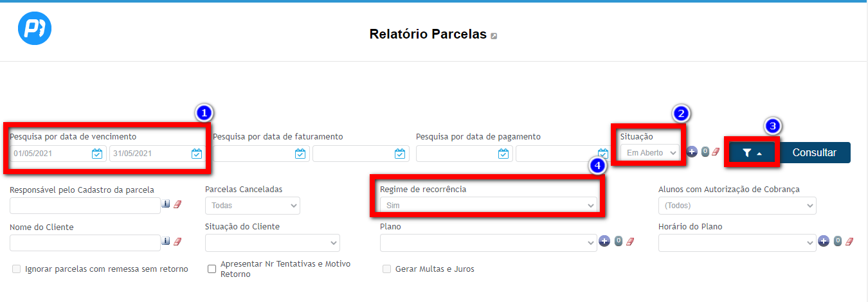Screen dimensions: 868x302
Task: Open Alunos com Autorização de Cobrança dropdown
Action: tap(737, 206)
